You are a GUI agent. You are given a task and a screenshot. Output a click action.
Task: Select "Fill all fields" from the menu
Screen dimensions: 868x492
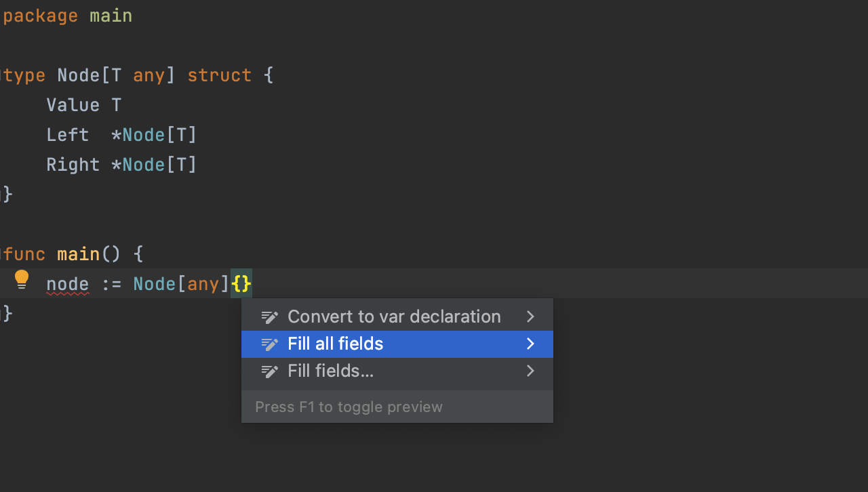click(335, 344)
